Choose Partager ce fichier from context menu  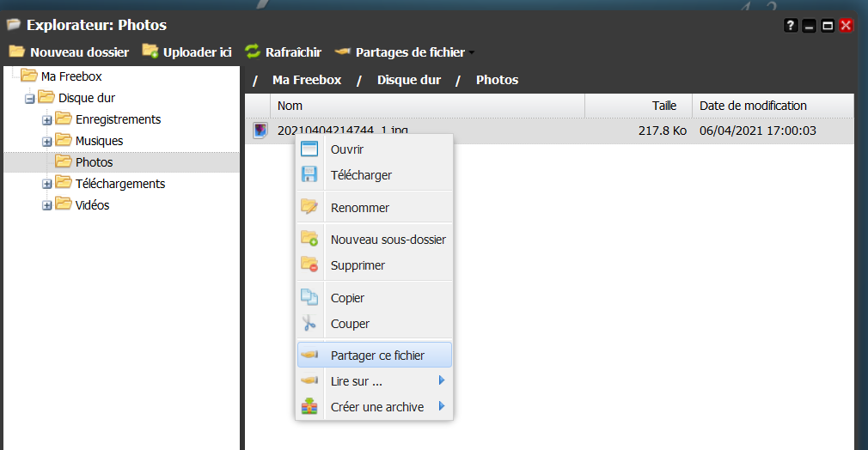tap(377, 356)
